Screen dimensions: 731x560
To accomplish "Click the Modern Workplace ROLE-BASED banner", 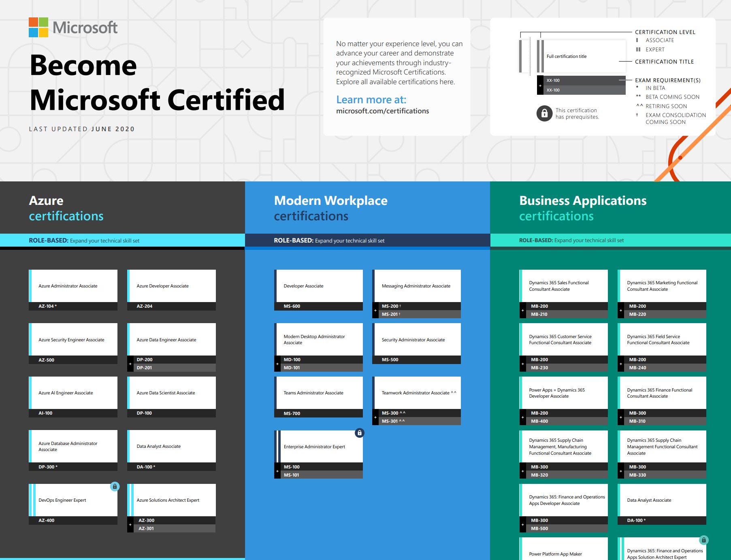I will (x=367, y=241).
